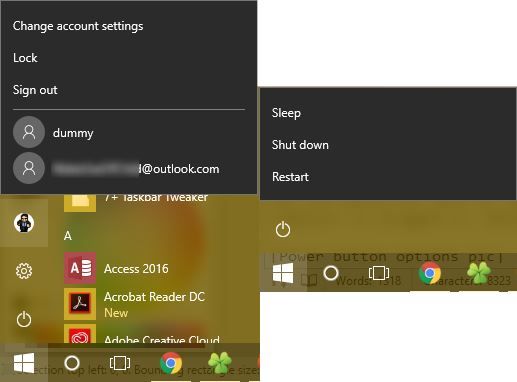Screen dimensions: 517x382
Task: Click the Access 2016 app icon
Action: 80,268
